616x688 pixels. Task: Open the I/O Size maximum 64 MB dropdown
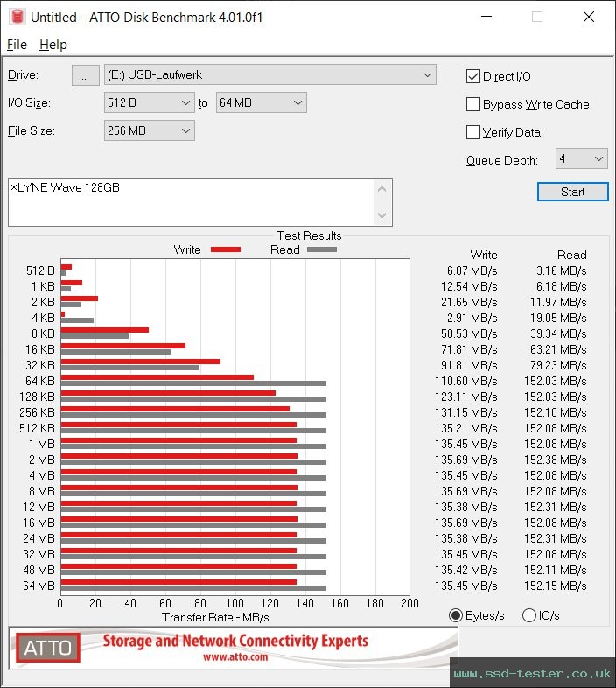(x=261, y=102)
